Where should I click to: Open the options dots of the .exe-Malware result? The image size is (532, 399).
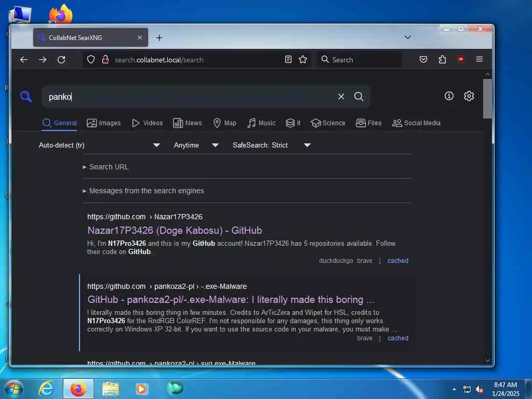[x=380, y=338]
